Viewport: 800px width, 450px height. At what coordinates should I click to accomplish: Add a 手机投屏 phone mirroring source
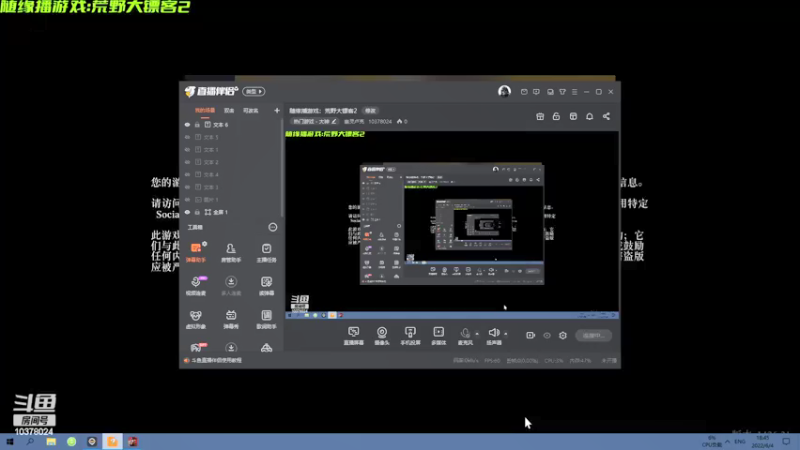pos(410,336)
